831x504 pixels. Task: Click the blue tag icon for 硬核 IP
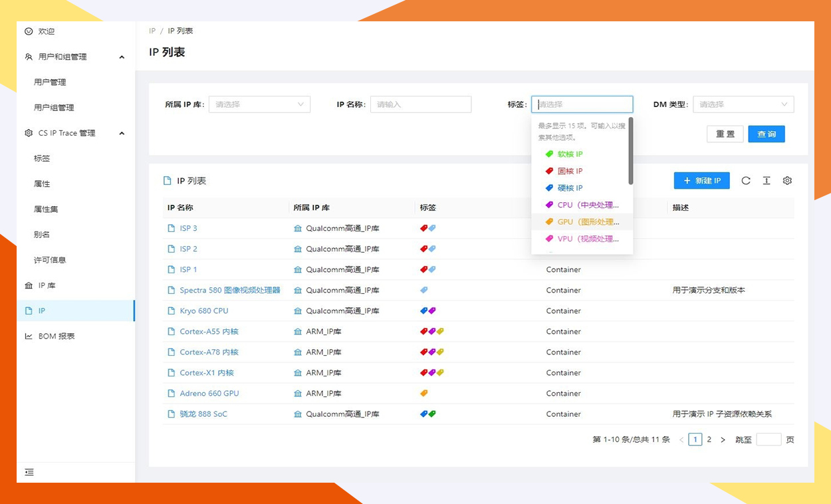tap(549, 188)
